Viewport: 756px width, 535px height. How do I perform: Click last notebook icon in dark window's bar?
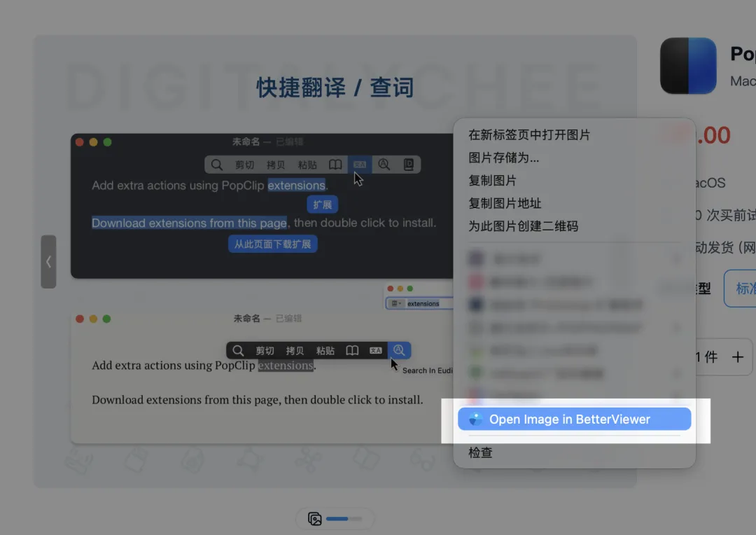[408, 165]
